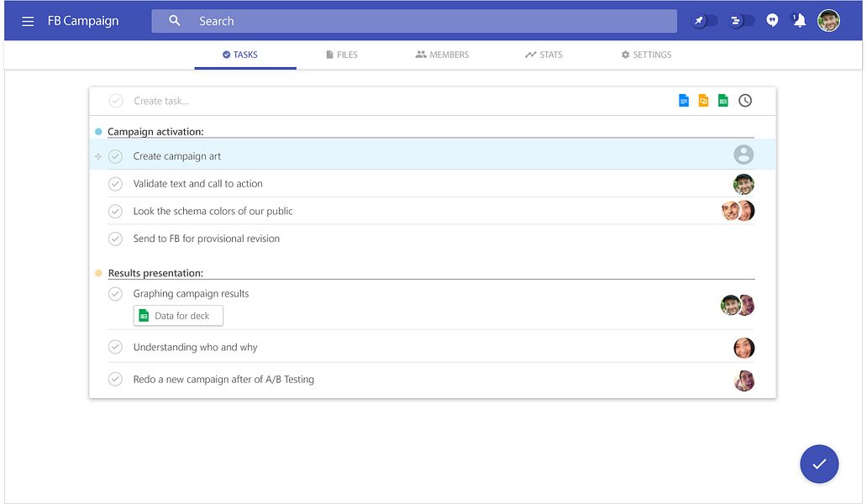The height and width of the screenshot is (504, 867).
Task: Open Look the schema colors of our public
Action: 213,211
